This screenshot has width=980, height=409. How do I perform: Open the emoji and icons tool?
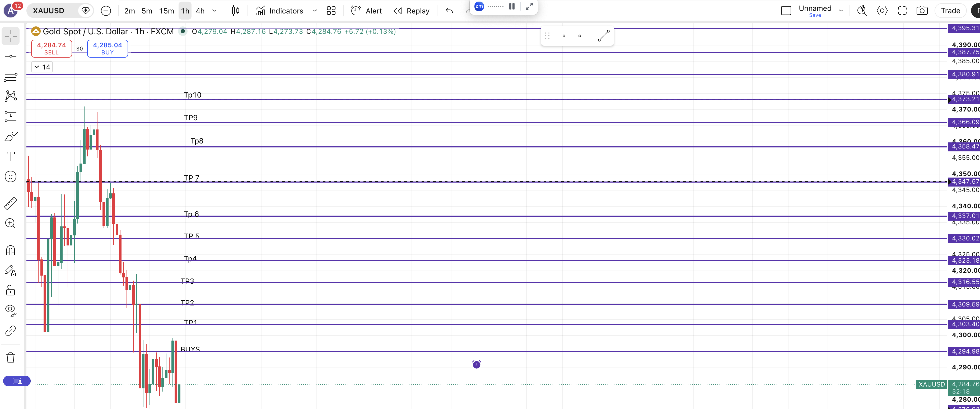[x=11, y=176]
